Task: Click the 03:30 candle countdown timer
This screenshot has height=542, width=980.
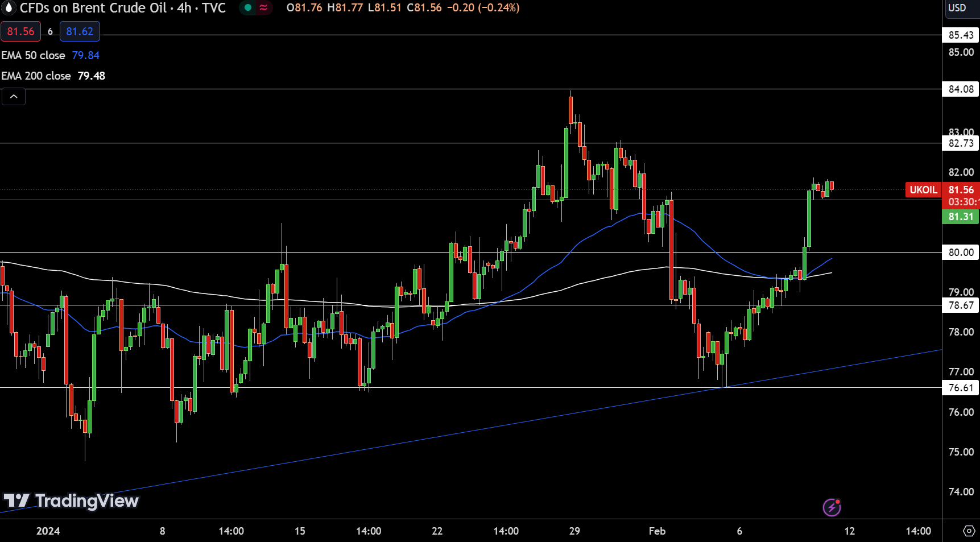Action: pos(962,202)
